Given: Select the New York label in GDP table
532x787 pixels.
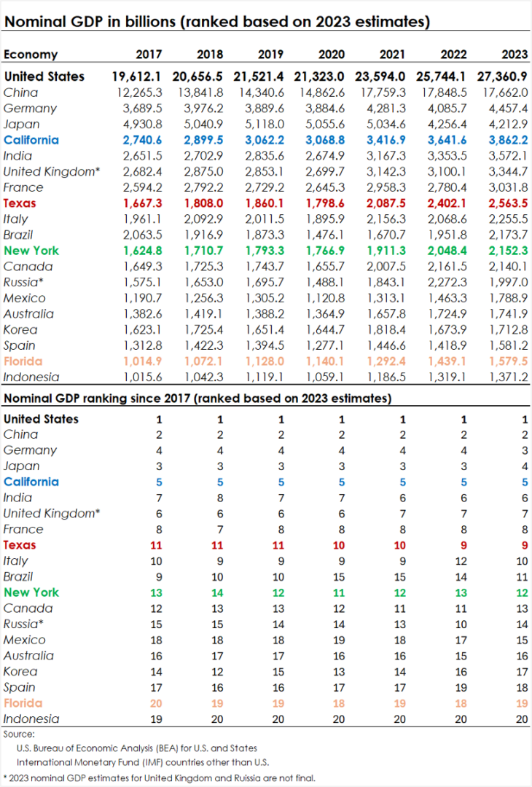Looking at the screenshot, I should pos(31,251).
